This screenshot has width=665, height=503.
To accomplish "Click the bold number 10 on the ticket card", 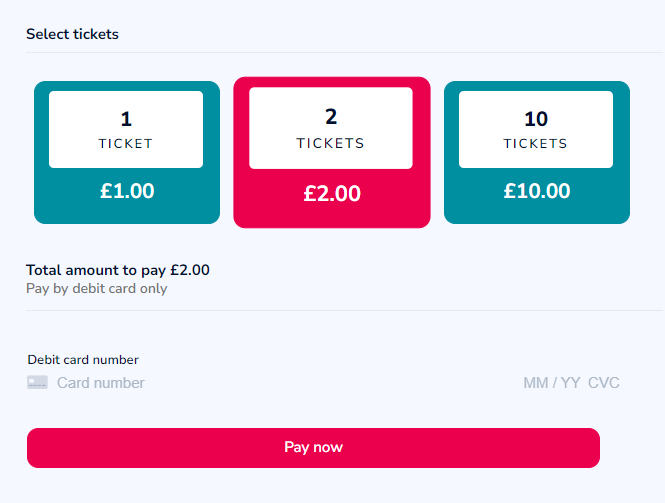I will (x=536, y=119).
